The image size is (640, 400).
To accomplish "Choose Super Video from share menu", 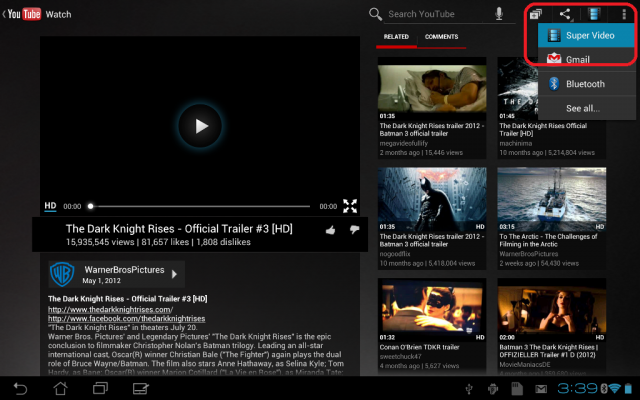I will [586, 36].
